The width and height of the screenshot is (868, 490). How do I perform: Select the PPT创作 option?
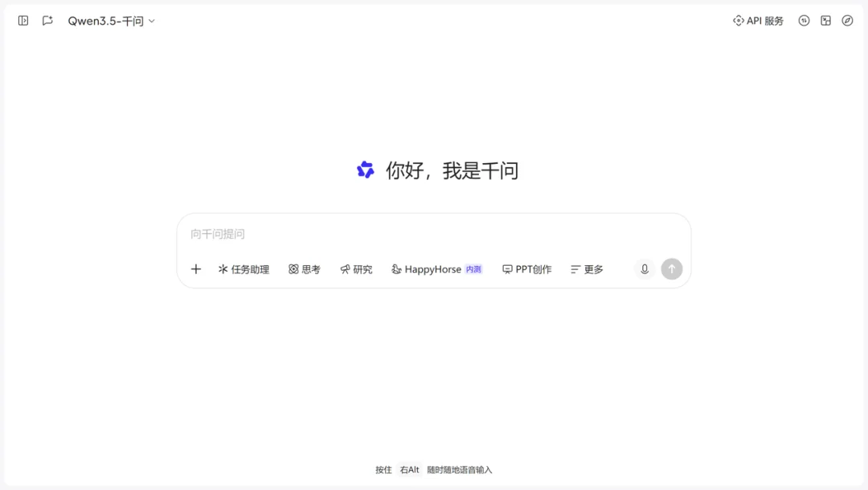pos(527,269)
